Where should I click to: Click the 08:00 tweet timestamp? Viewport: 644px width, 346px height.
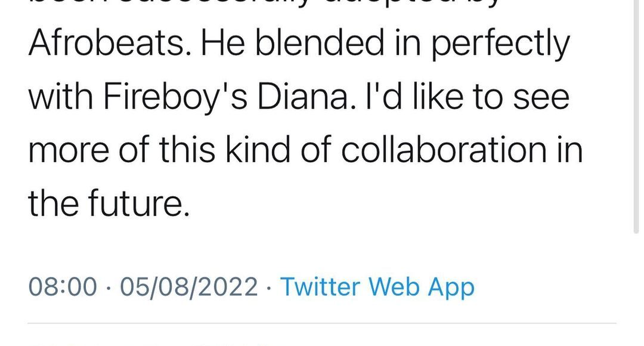click(63, 287)
